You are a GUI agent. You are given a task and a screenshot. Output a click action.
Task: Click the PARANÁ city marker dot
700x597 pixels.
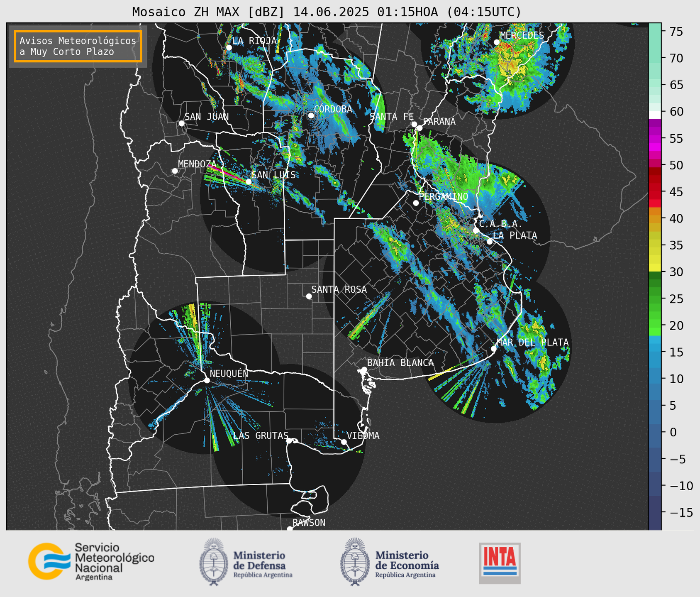pyautogui.click(x=420, y=128)
